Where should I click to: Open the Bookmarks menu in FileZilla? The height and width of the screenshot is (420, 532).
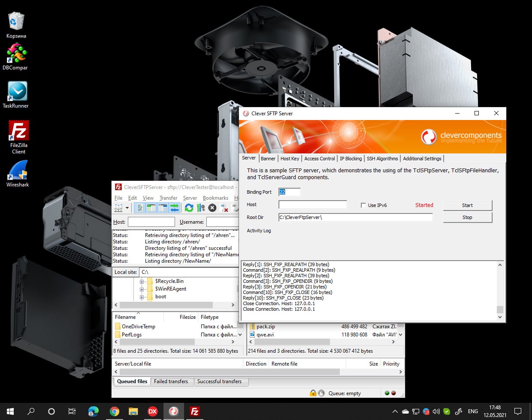pos(215,198)
